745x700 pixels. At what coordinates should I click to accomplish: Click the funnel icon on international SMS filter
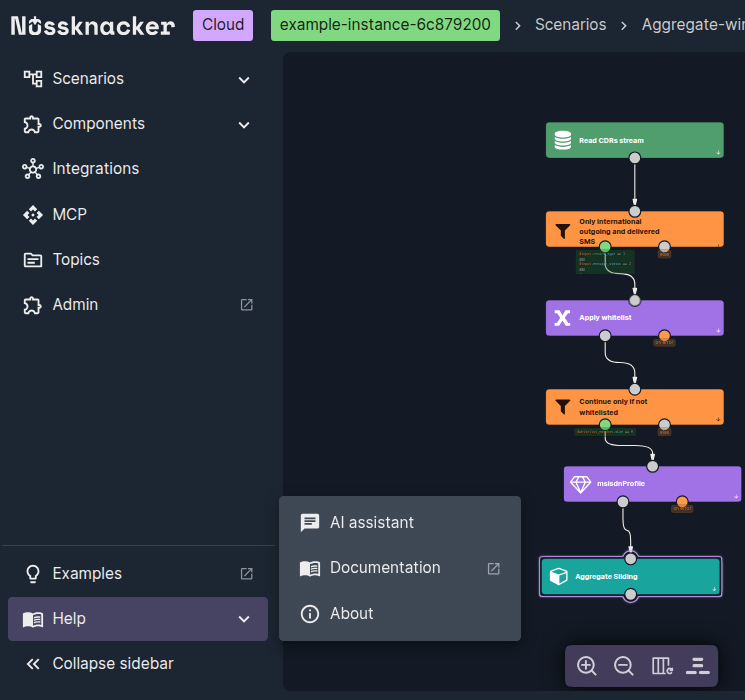pos(563,231)
